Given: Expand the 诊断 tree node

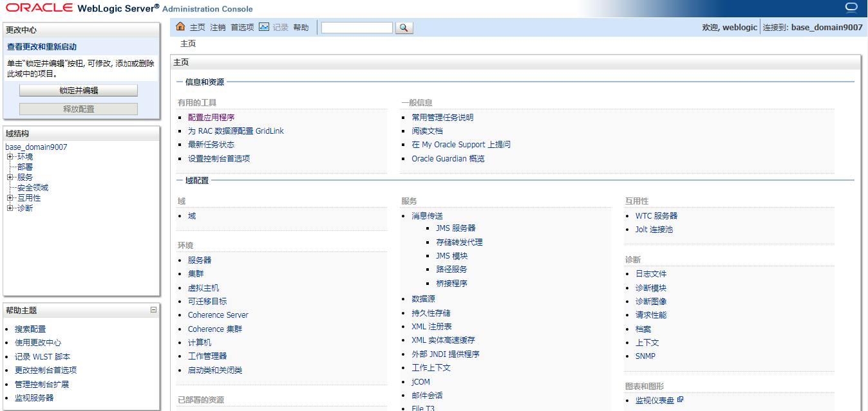Looking at the screenshot, I should [x=10, y=208].
